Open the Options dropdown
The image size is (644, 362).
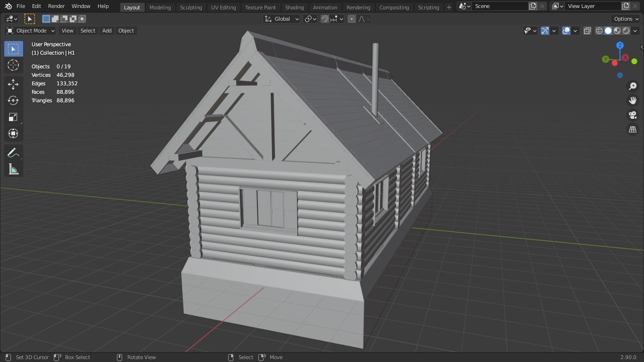pyautogui.click(x=626, y=19)
